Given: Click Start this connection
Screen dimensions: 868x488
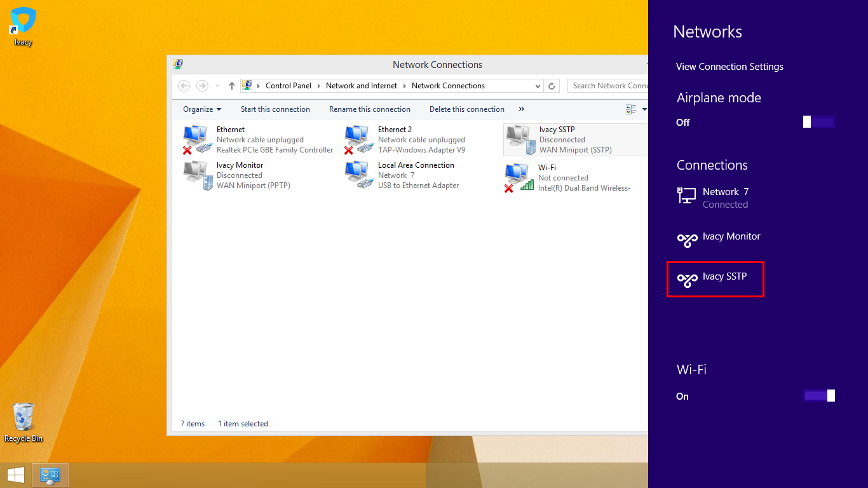Looking at the screenshot, I should pyautogui.click(x=275, y=109).
